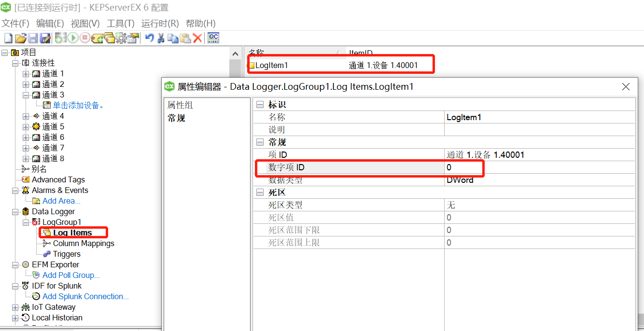Expand the 通道 2 node
The width and height of the screenshot is (644, 331).
(x=26, y=84)
